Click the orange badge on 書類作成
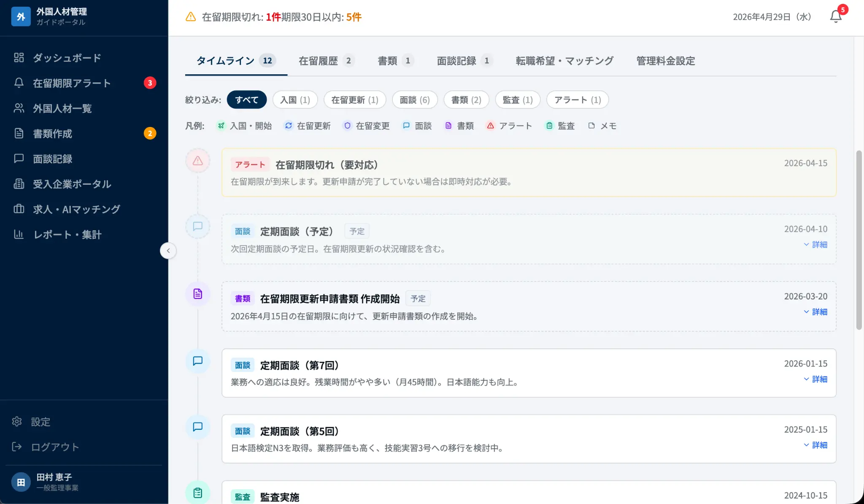Viewport: 864px width, 504px height. tap(150, 133)
